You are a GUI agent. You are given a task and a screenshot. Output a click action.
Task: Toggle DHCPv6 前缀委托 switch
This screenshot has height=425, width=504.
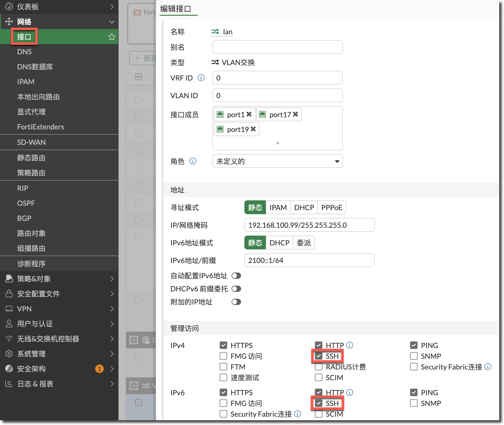point(236,289)
